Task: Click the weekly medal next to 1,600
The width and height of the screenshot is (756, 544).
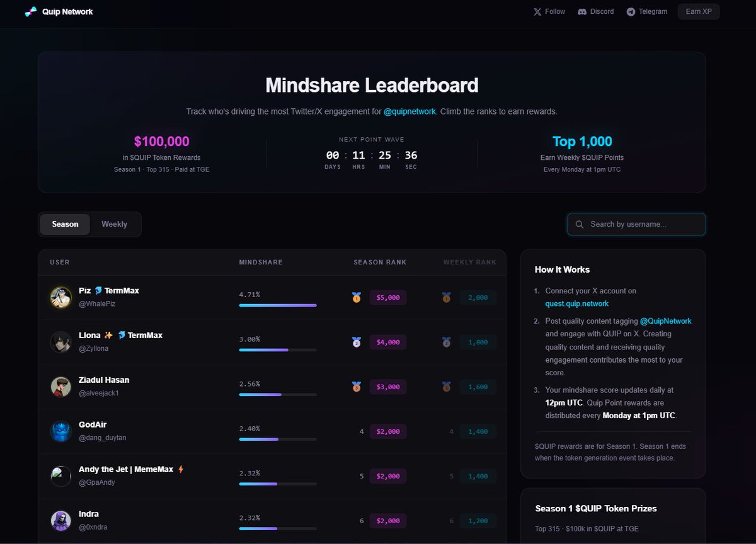Action: click(x=447, y=387)
